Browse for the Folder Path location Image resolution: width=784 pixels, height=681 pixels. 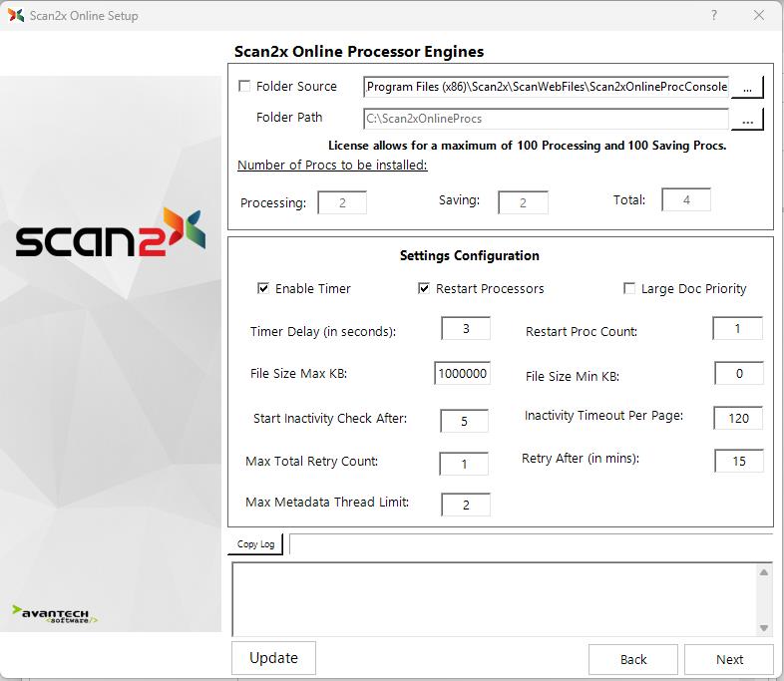pos(747,119)
